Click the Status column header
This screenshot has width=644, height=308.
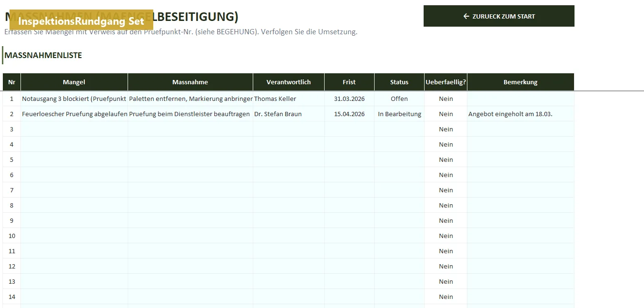(399, 82)
